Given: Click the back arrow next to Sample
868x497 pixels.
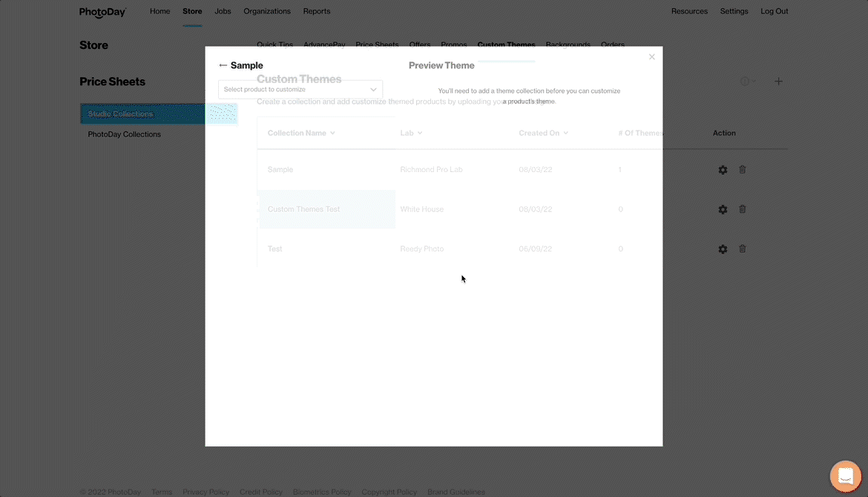Looking at the screenshot, I should point(223,65).
